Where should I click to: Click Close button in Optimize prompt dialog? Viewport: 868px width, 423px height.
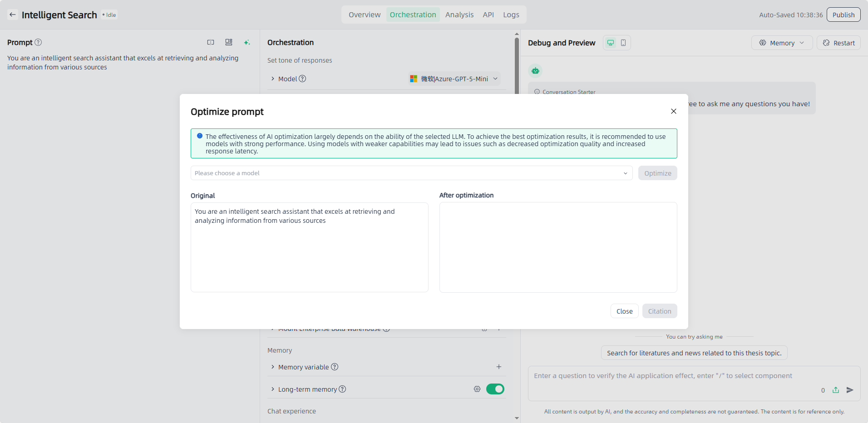(624, 311)
